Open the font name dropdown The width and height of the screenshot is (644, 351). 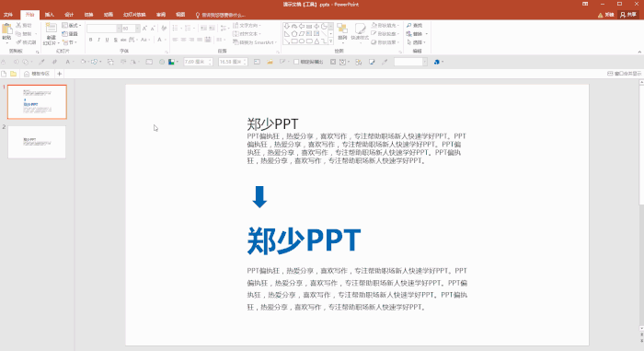coord(119,29)
